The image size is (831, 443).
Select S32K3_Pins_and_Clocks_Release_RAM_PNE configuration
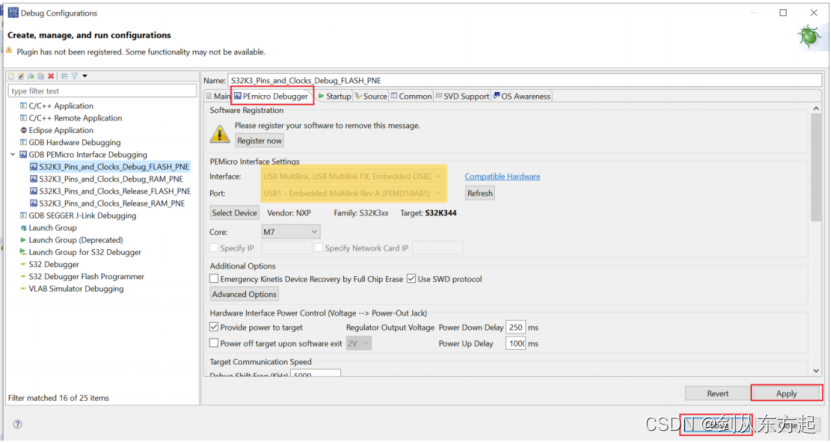coord(112,203)
